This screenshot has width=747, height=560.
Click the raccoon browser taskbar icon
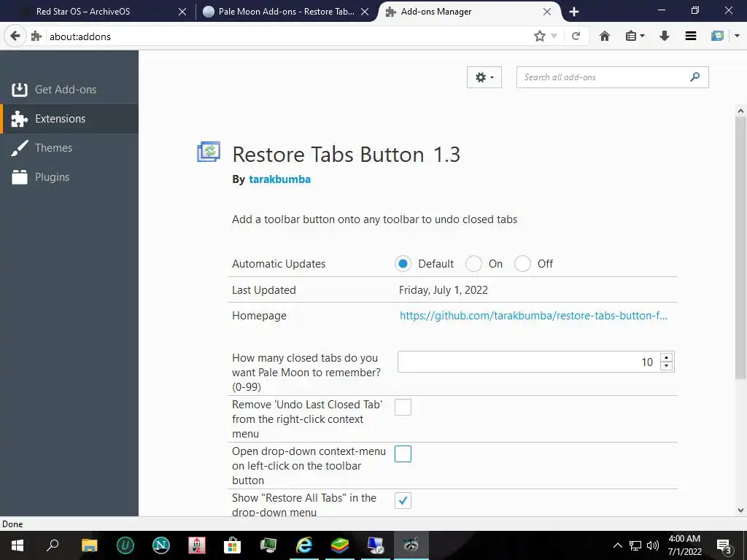pos(411,545)
